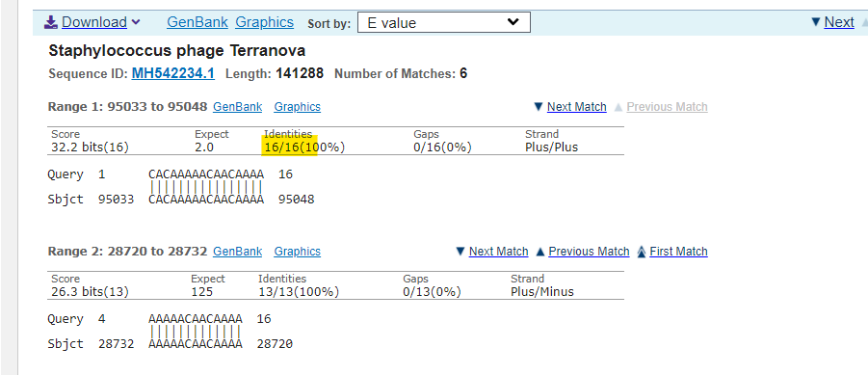Jump to Next Match from Range 2

(498, 252)
